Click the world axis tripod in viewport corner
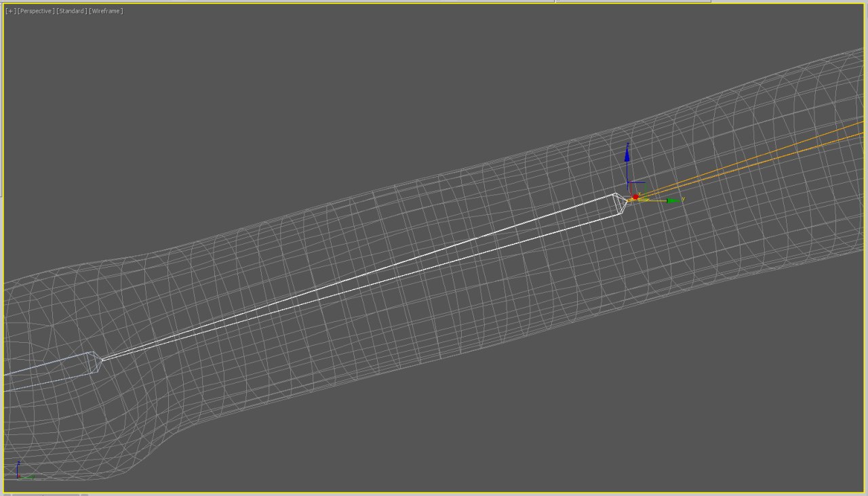Image resolution: width=868 pixels, height=496 pixels. pos(24,471)
